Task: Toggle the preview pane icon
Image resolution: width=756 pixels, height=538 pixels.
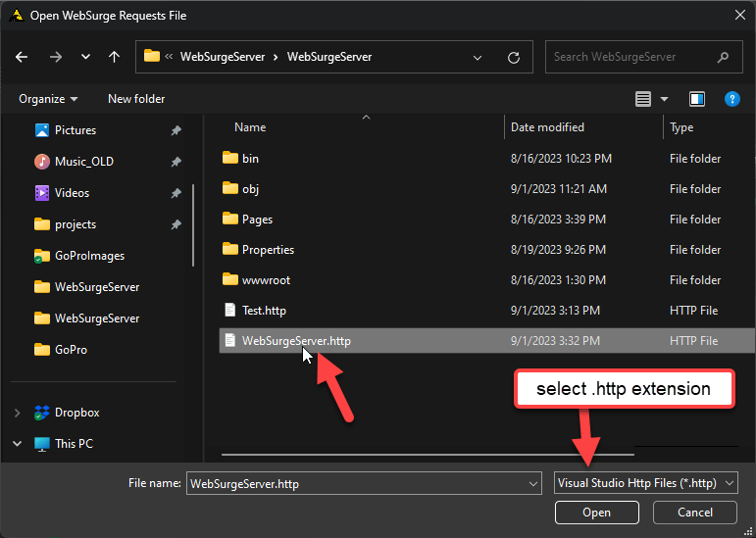Action: click(697, 99)
